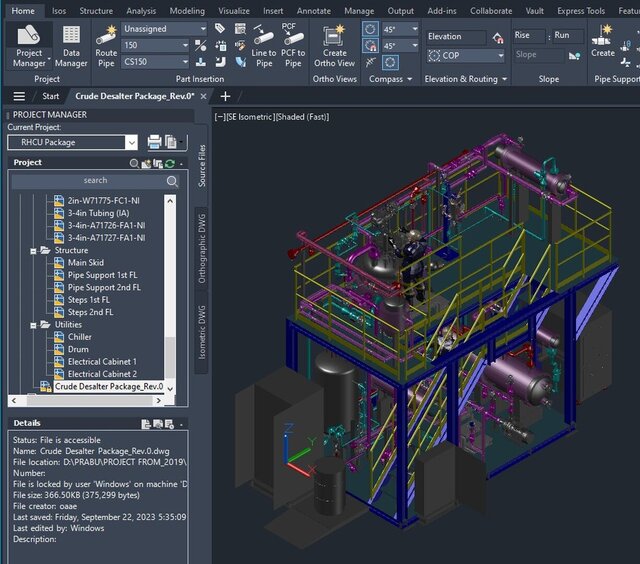Click the elbow pipe icon in Part Insertion
This screenshot has width=640, height=564.
(220, 62)
